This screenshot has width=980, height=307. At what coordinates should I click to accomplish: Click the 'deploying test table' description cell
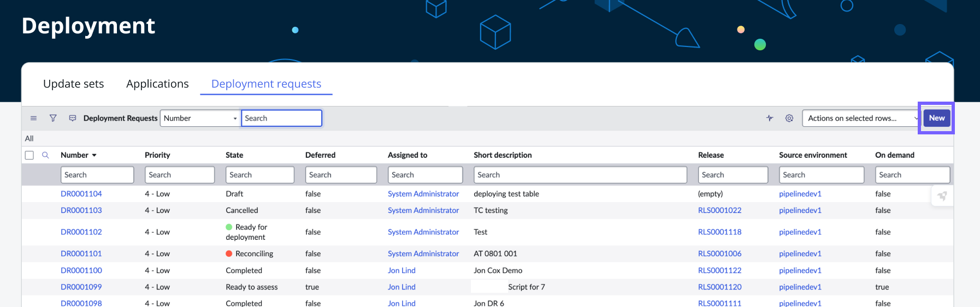506,194
